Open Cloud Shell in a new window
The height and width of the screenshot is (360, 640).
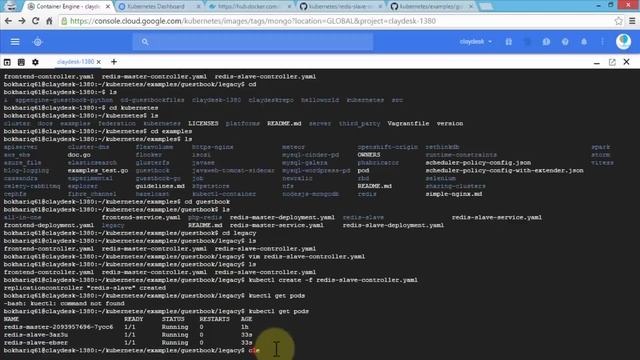[612, 62]
